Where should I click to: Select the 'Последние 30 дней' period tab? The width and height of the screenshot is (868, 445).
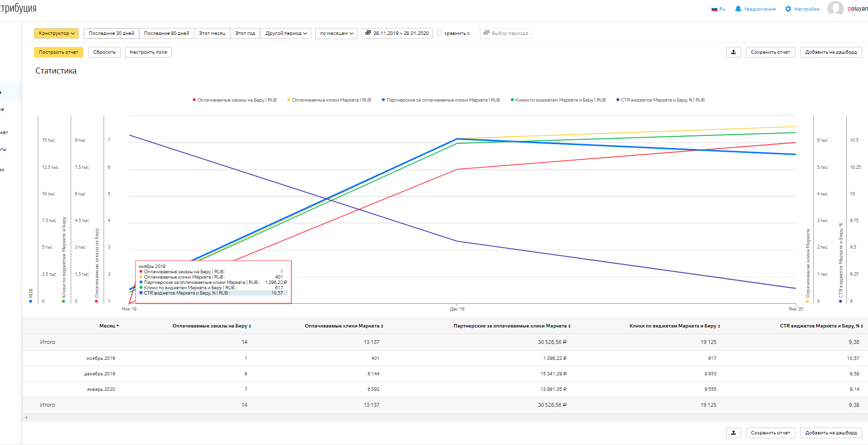(x=111, y=33)
